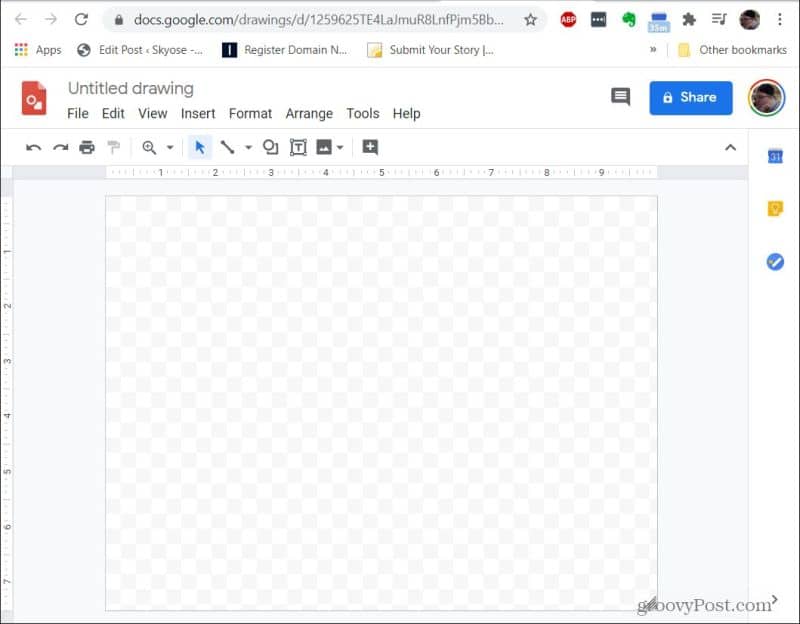800x624 pixels.
Task: Open the Extensions puzzle icon
Action: [689, 20]
